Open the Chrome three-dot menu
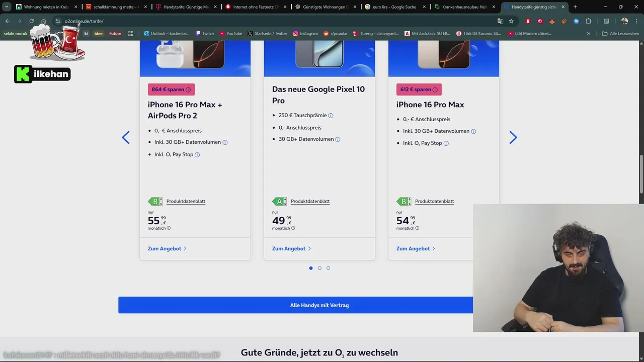Viewport: 644px width, 362px height. (636, 21)
